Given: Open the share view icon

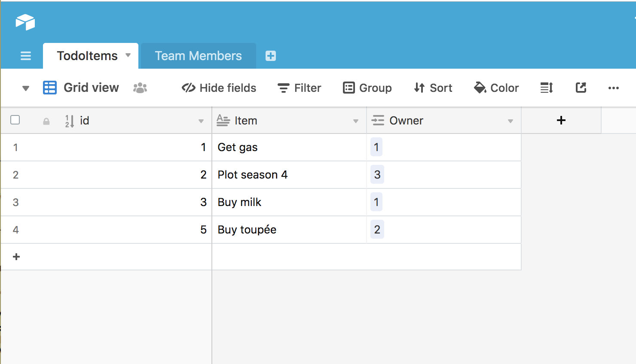Looking at the screenshot, I should pos(581,88).
